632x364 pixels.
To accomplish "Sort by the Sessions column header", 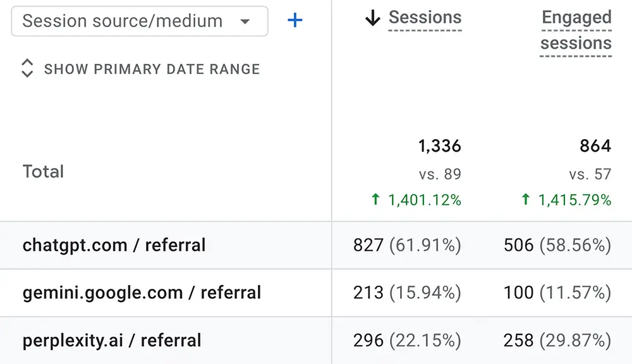I will pos(425,18).
